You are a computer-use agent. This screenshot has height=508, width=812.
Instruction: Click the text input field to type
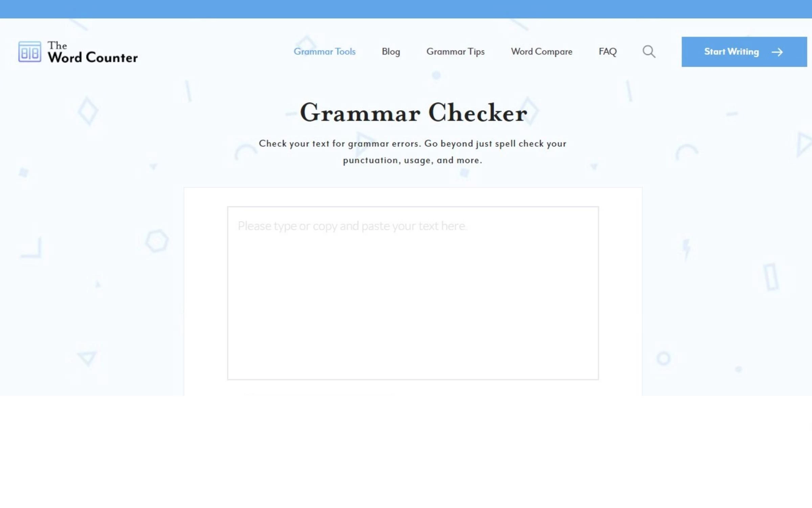(x=413, y=293)
